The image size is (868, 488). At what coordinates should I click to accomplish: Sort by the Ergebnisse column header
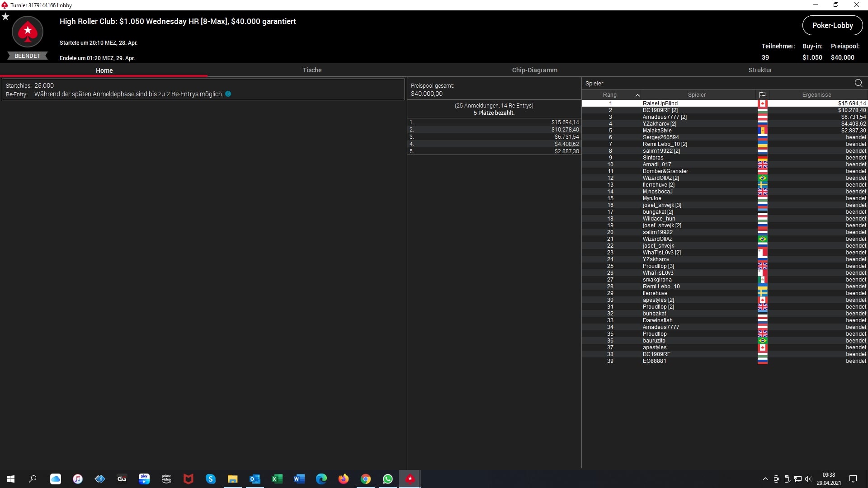(x=816, y=94)
